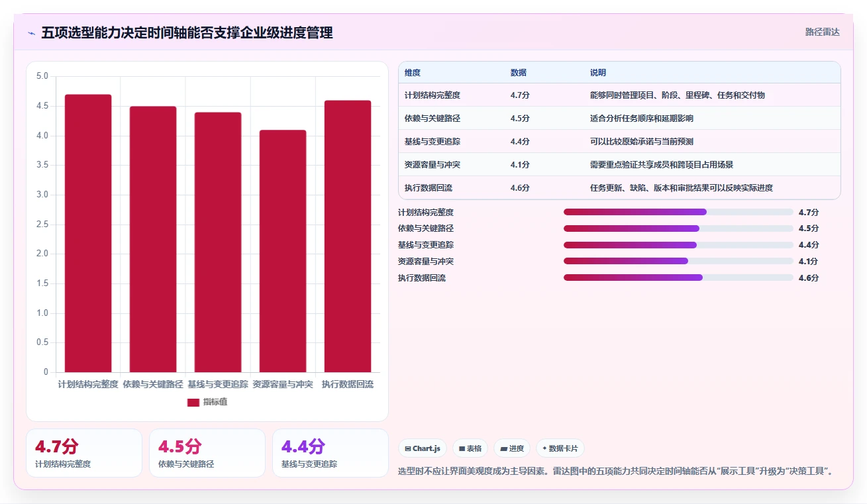Click x-axis label 执行数据回流 under the chart

coord(348,384)
